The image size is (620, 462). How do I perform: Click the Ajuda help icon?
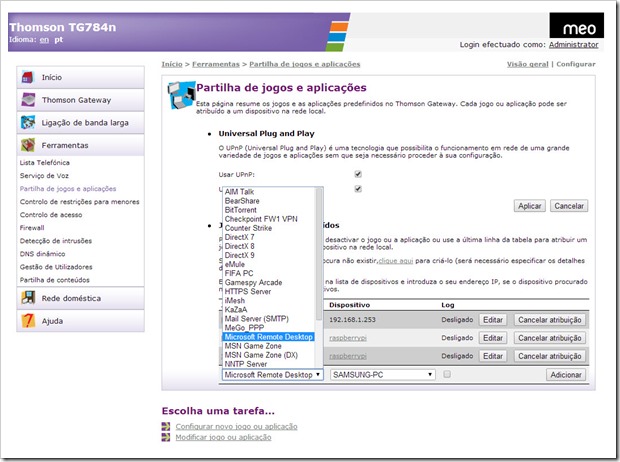coord(28,320)
